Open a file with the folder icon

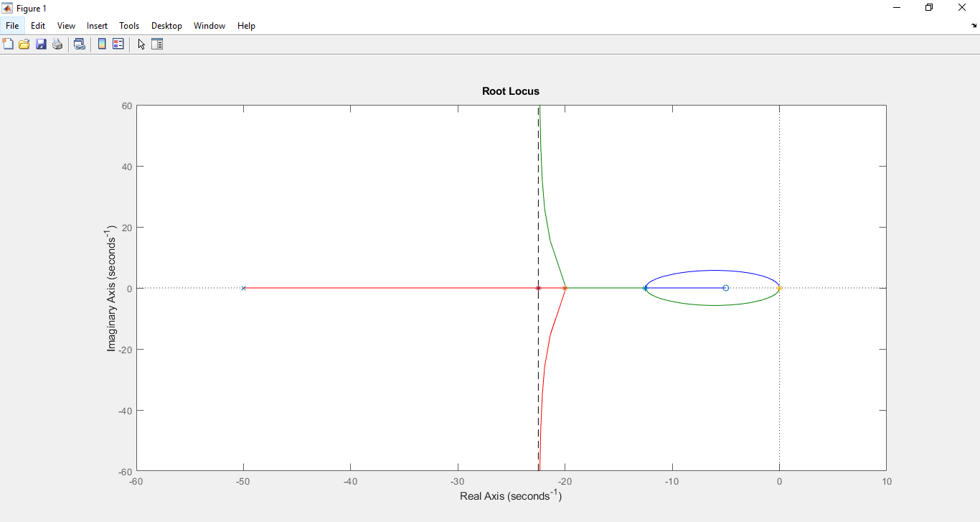[x=24, y=44]
